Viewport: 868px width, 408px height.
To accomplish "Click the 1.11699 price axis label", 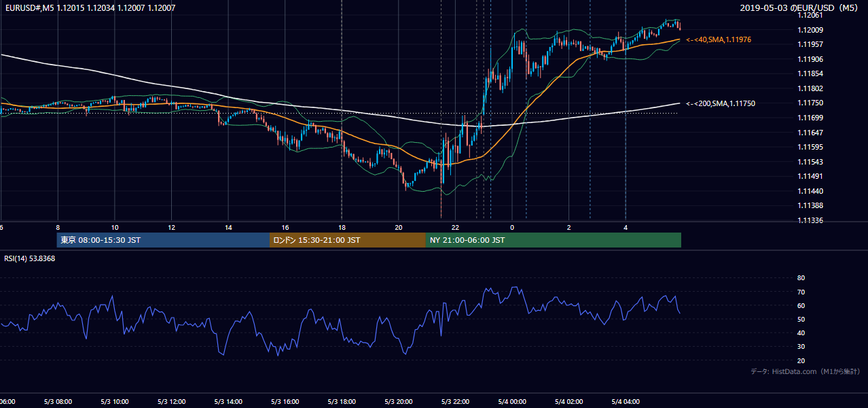I will tap(810, 118).
